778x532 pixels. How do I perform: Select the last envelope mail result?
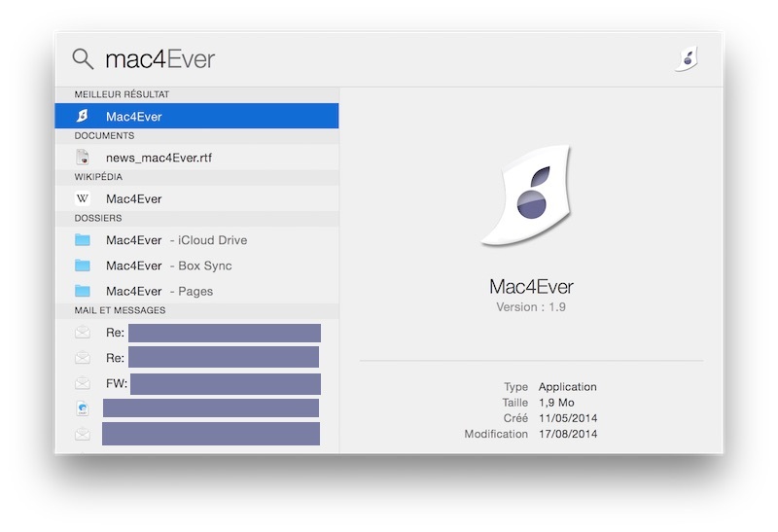pyautogui.click(x=83, y=434)
